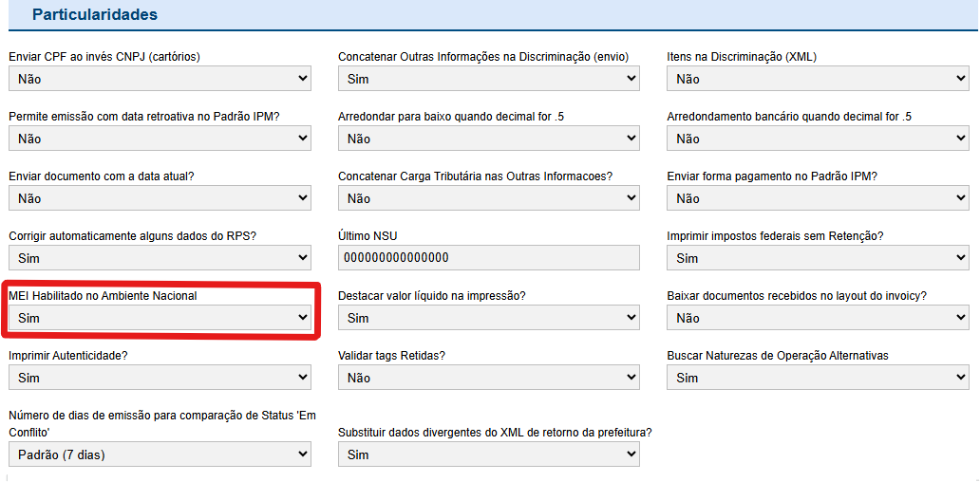980x482 pixels.
Task: Expand 'Enviar forma pagamento no Padrão IPM' dropdown
Action: click(818, 199)
